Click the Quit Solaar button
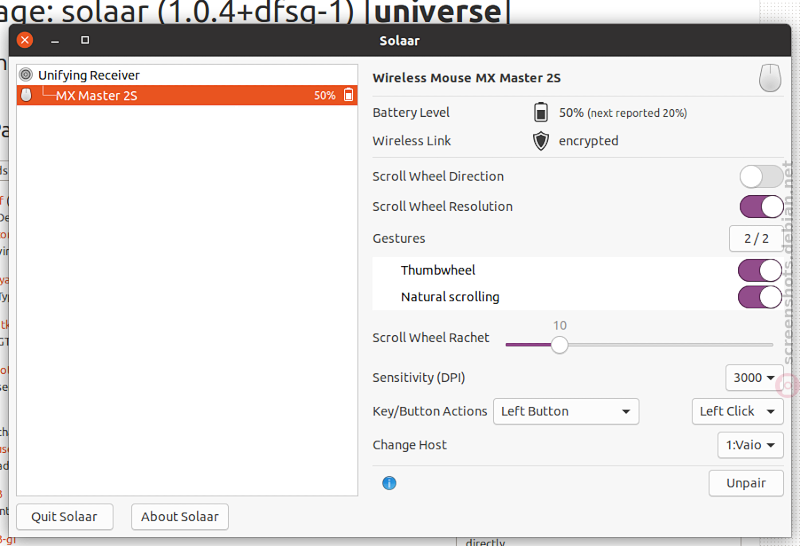Viewport: 800px width, 546px height. click(x=65, y=517)
